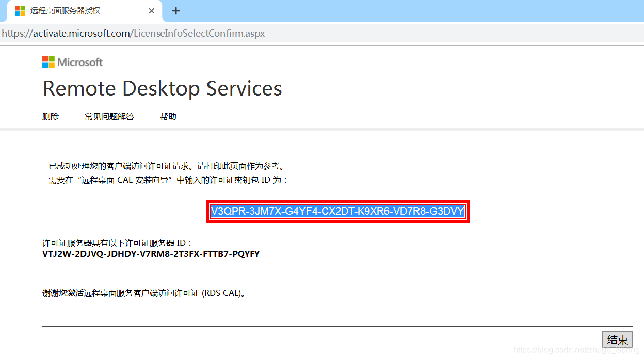644x359 pixels.
Task: Open the 删除 menu link
Action: (x=51, y=117)
